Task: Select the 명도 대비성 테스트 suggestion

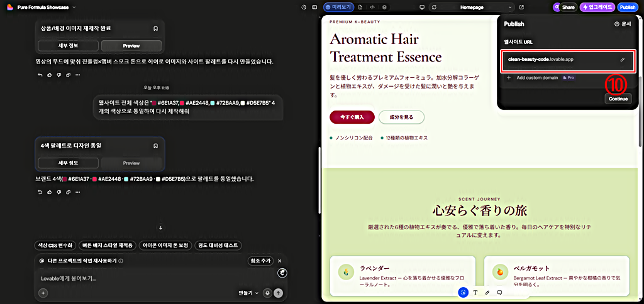Action: tap(218, 246)
